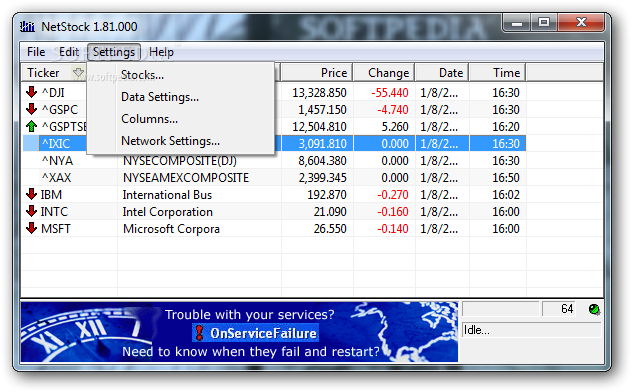The image size is (632, 392).
Task: Click the sort arrow in Ticker header
Action: coord(78,73)
